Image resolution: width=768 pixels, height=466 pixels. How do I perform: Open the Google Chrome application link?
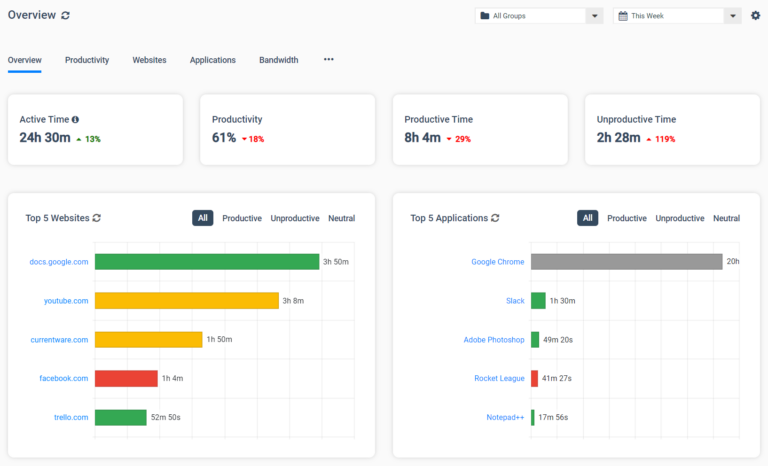coord(498,262)
